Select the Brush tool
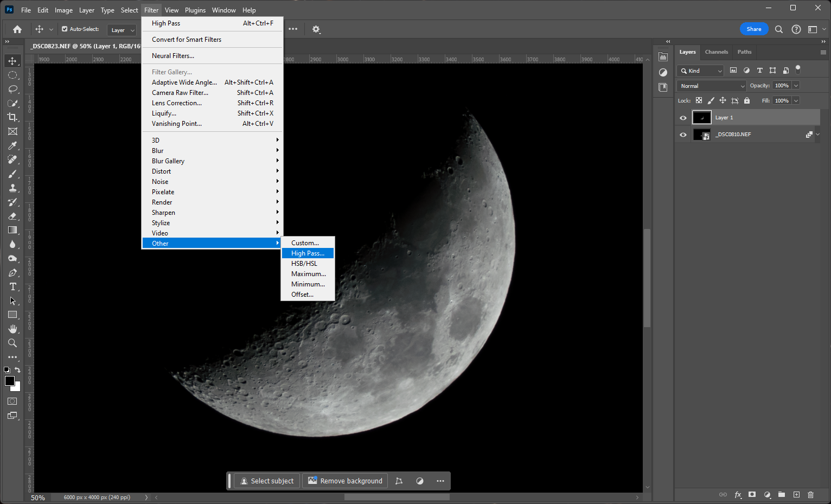Image resolution: width=831 pixels, height=504 pixels. point(12,174)
